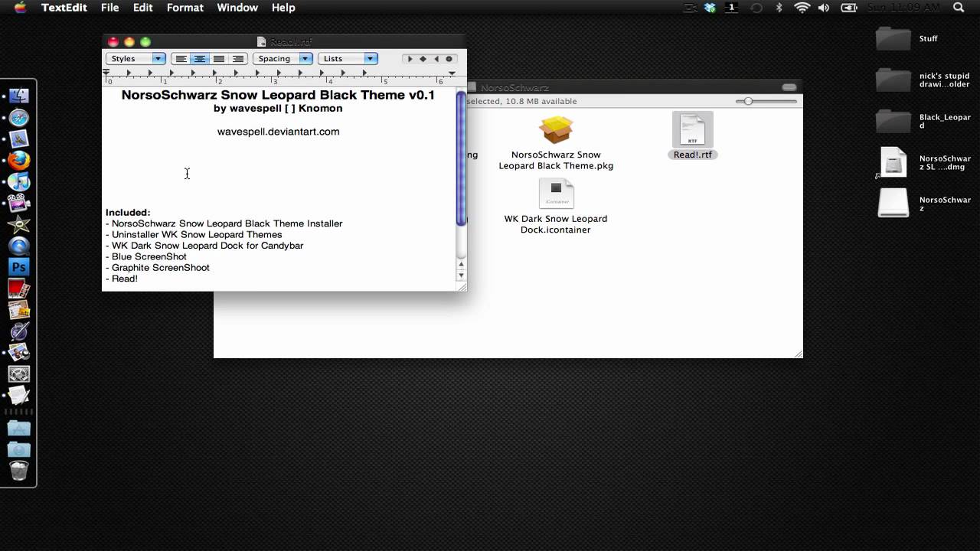
Task: Launch Photoshop from the dock
Action: coord(19,267)
